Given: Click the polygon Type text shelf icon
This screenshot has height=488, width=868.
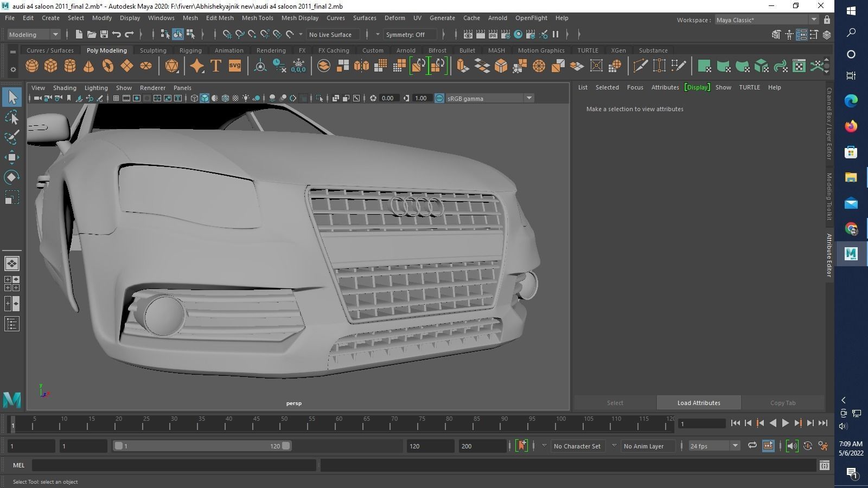Looking at the screenshot, I should tap(216, 66).
